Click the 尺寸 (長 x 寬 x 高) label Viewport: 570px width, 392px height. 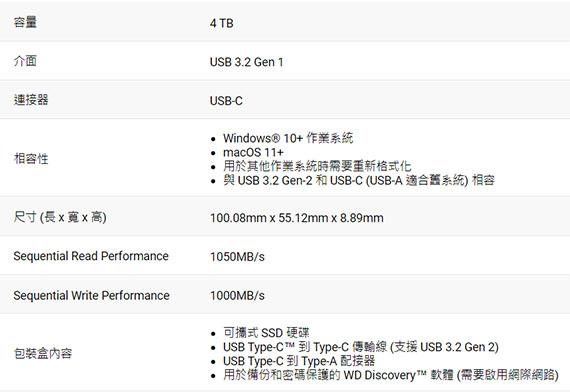point(60,217)
